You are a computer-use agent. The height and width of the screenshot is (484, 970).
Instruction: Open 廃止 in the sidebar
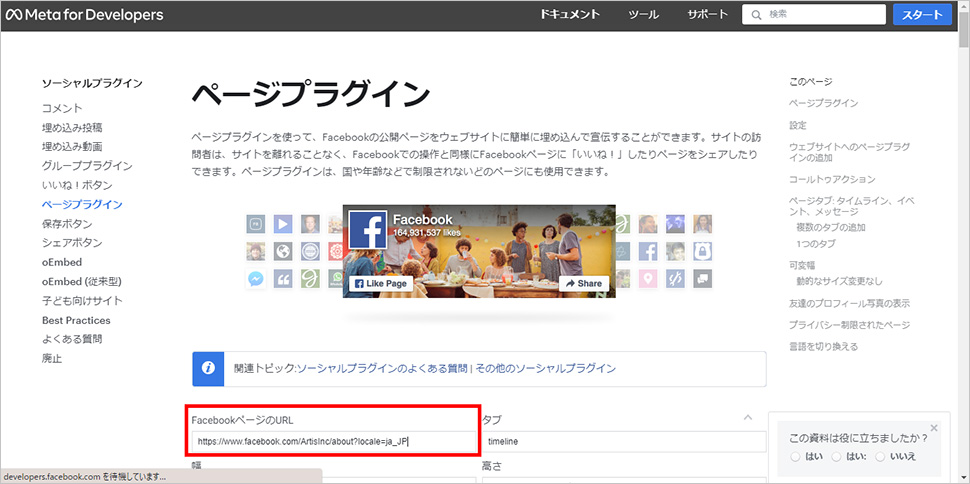52,358
